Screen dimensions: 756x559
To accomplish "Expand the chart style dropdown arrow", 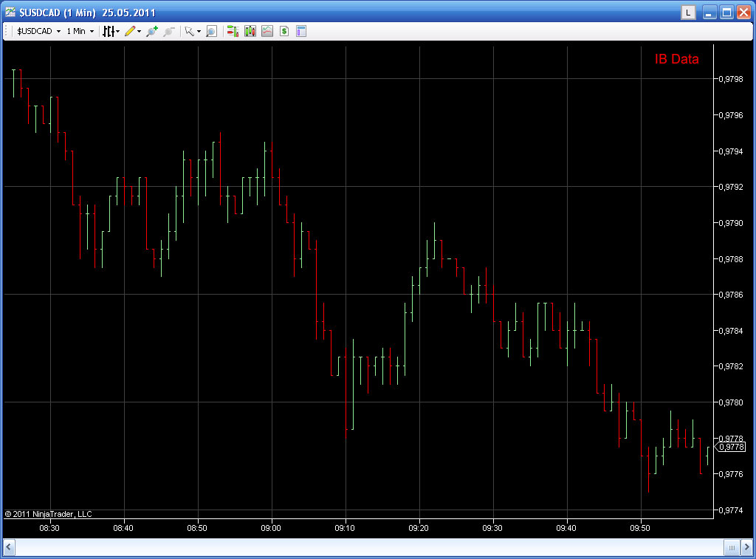I will pos(117,32).
